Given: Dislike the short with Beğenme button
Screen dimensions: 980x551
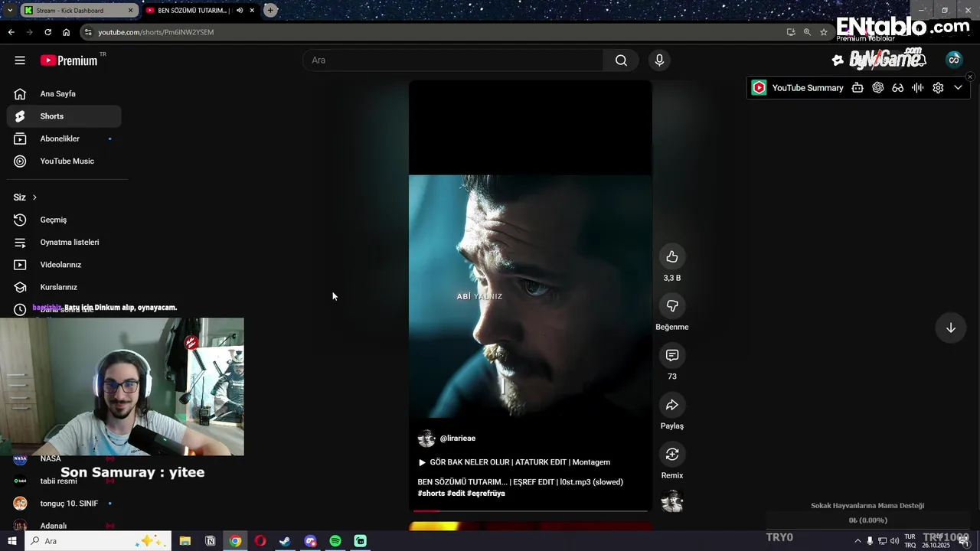Looking at the screenshot, I should click(x=672, y=306).
